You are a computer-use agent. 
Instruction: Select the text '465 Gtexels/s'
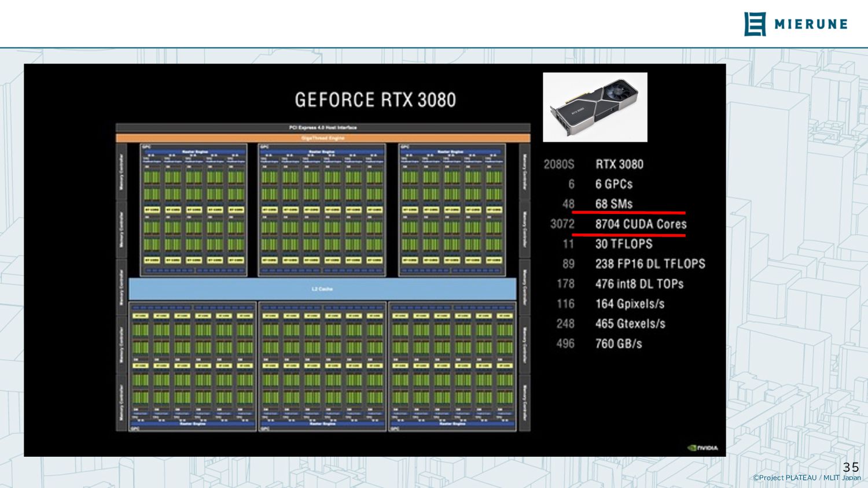click(x=630, y=324)
